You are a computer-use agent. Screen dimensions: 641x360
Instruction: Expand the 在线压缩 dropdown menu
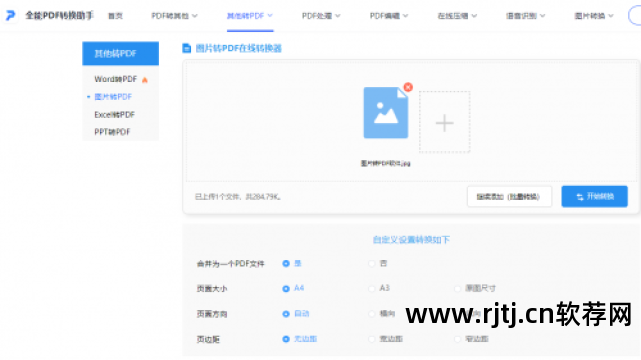tap(457, 16)
